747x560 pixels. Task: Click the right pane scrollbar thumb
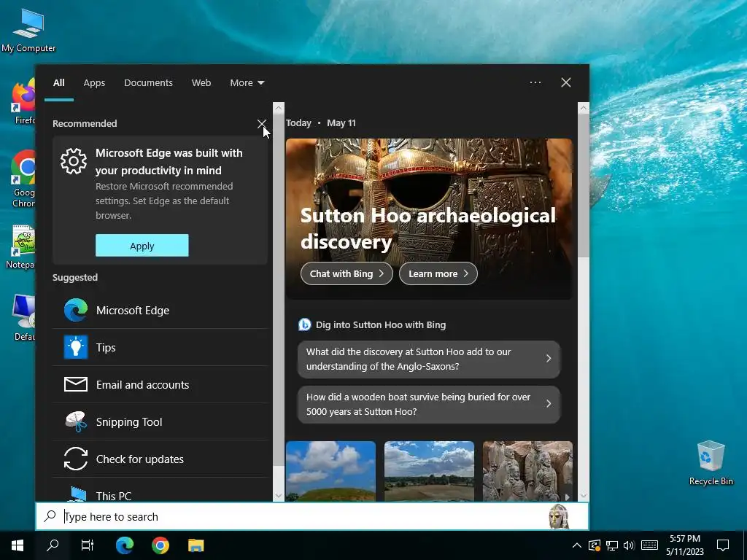pos(583,186)
